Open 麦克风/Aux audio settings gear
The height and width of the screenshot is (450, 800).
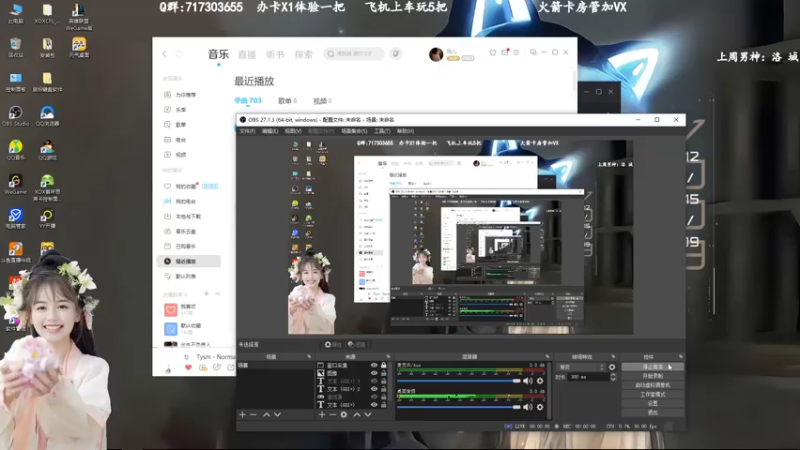pos(540,381)
